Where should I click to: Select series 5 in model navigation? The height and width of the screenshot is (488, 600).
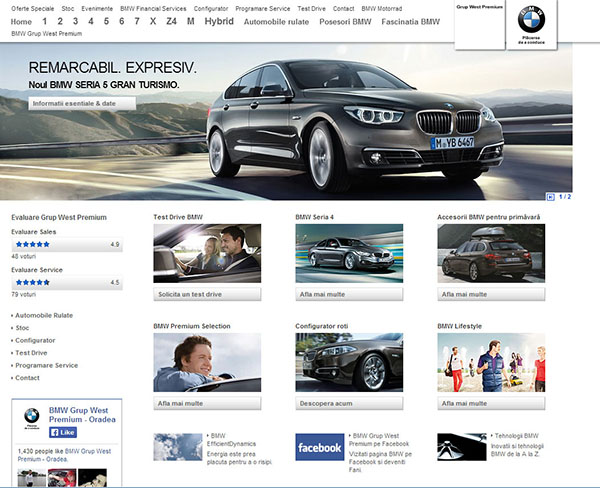coord(106,21)
